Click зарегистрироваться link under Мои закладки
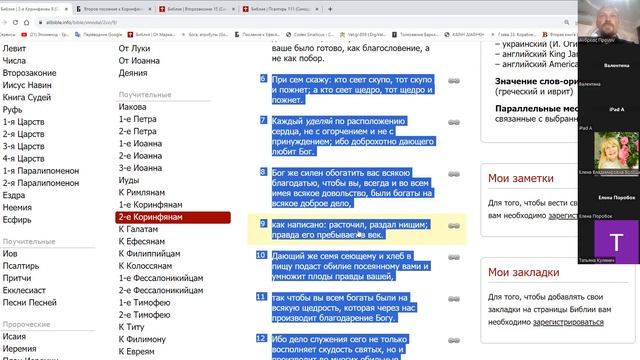The image size is (640, 360). (568, 322)
